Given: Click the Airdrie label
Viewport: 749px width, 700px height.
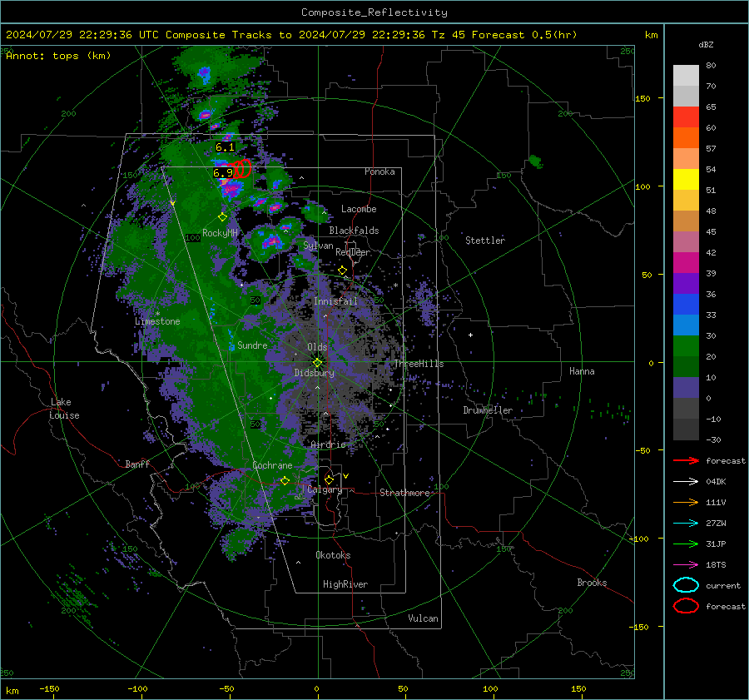Looking at the screenshot, I should point(328,444).
